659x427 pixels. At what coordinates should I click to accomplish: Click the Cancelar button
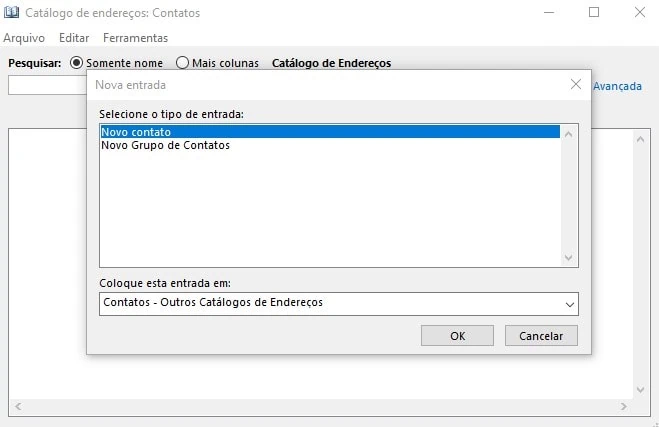[541, 336]
